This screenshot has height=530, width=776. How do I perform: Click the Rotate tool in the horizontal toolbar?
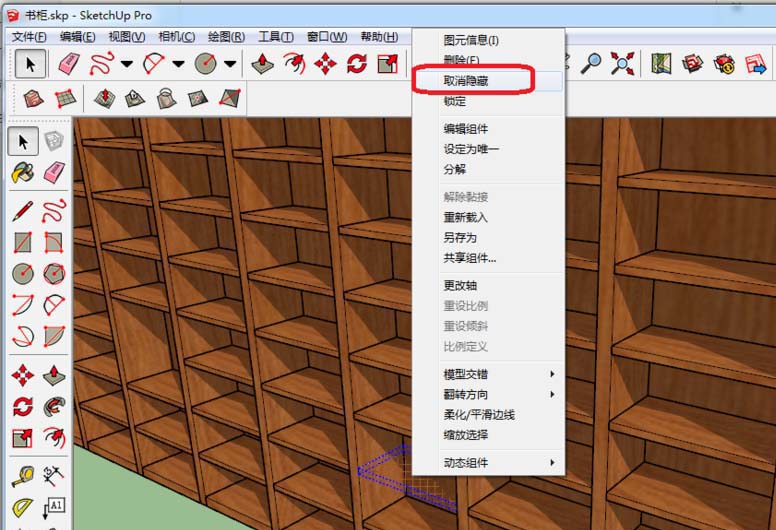[357, 64]
